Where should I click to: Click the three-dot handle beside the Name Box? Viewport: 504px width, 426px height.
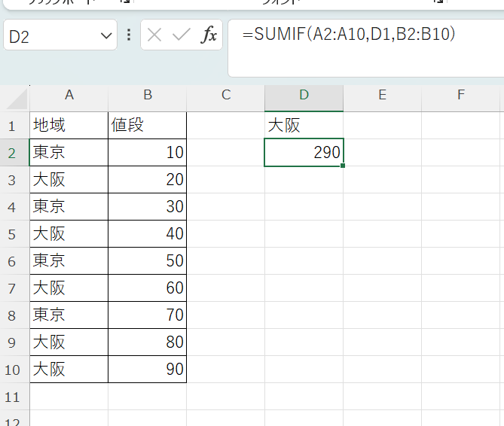point(129,35)
